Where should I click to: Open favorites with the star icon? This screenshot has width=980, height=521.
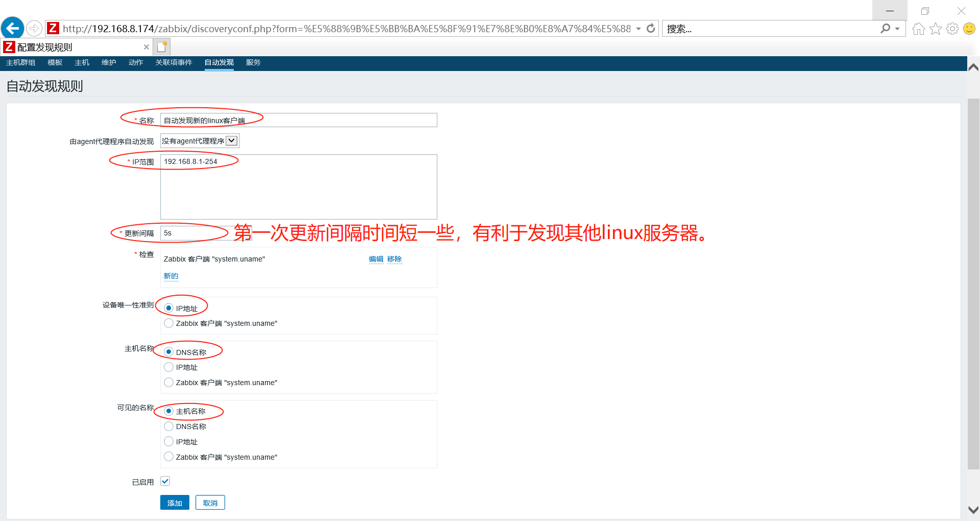[936, 29]
